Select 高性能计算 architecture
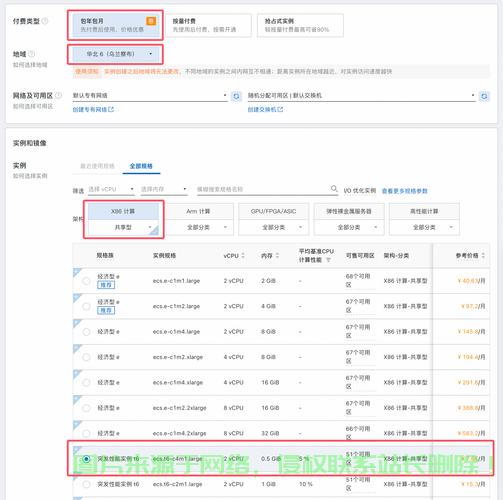Viewport: 503px width, 500px height. point(424,211)
